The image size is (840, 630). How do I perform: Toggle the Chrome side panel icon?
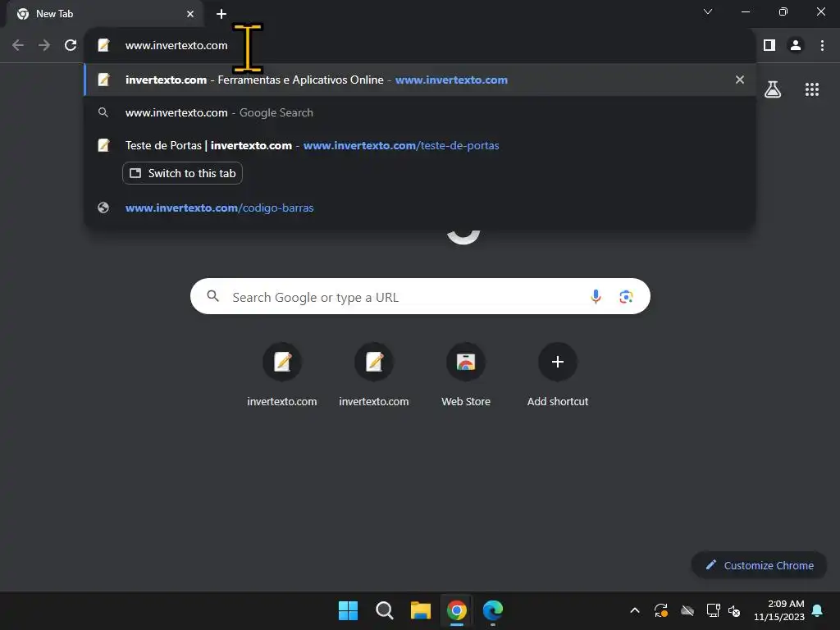(x=769, y=46)
